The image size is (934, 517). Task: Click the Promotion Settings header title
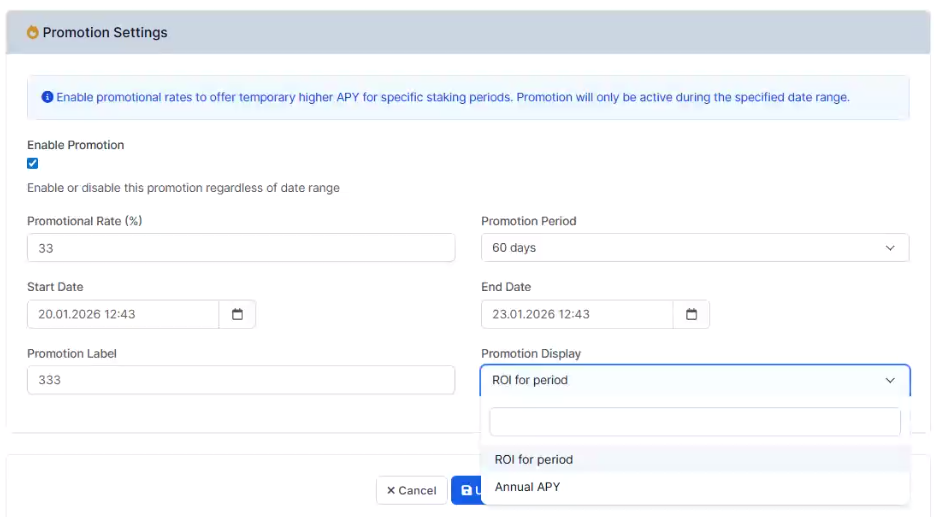point(105,33)
